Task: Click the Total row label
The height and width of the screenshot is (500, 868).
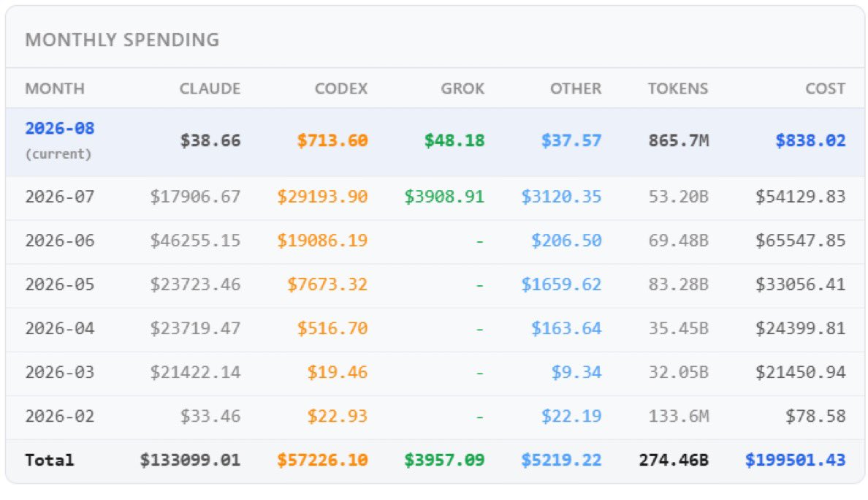Action: tap(49, 460)
